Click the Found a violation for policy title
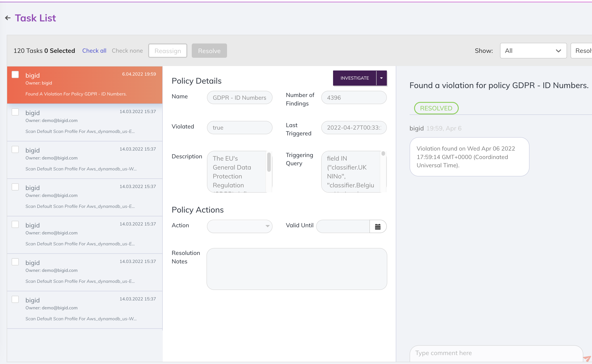Image resolution: width=592 pixels, height=364 pixels. pos(499,85)
